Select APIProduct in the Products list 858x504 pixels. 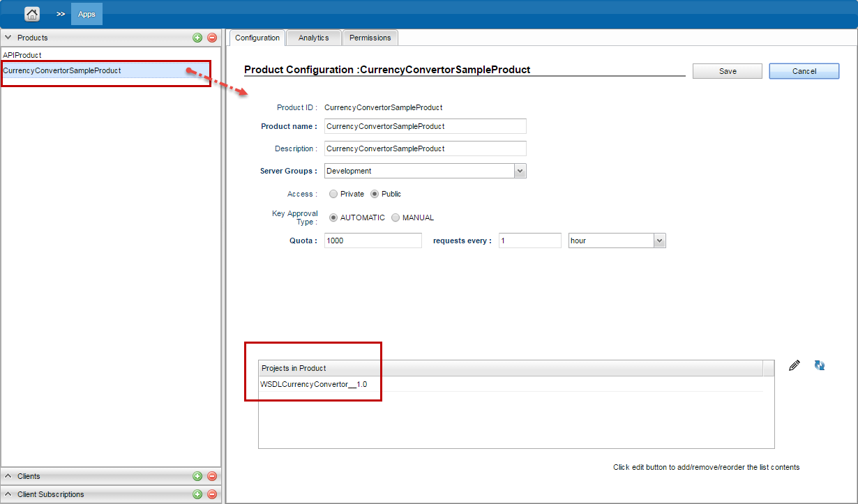[22, 55]
